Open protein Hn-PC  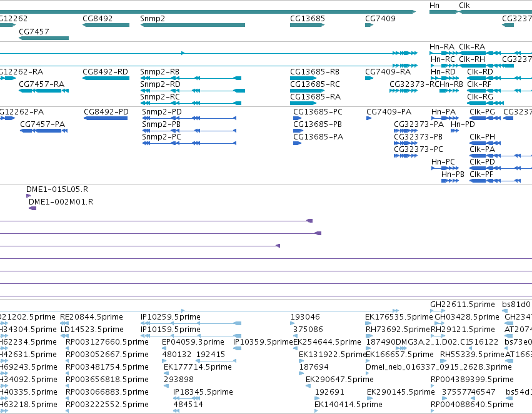click(443, 162)
